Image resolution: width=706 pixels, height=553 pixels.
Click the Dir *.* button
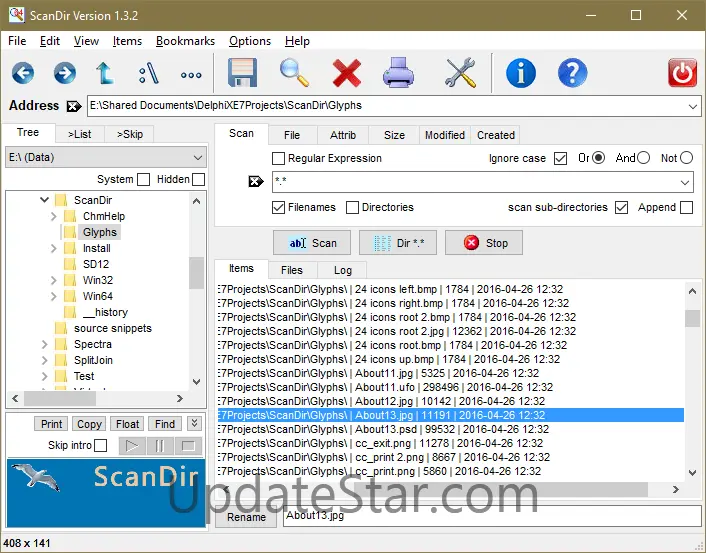click(x=398, y=243)
